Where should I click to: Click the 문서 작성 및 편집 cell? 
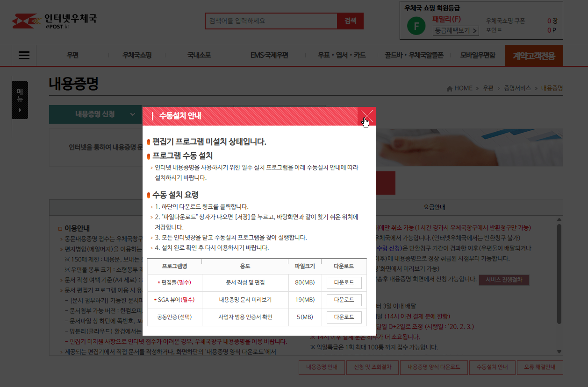pyautogui.click(x=245, y=283)
